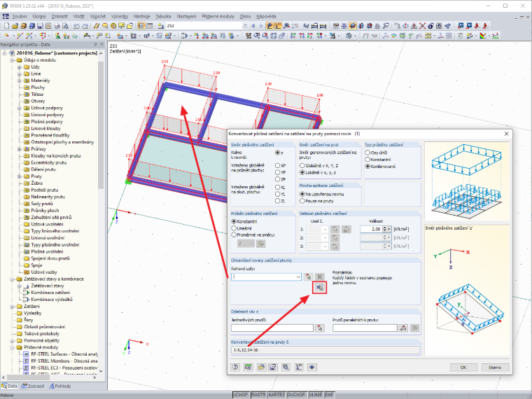532x399 pixels.
Task: Select Kolmo k rovině z radio button
Action: pyautogui.click(x=277, y=153)
